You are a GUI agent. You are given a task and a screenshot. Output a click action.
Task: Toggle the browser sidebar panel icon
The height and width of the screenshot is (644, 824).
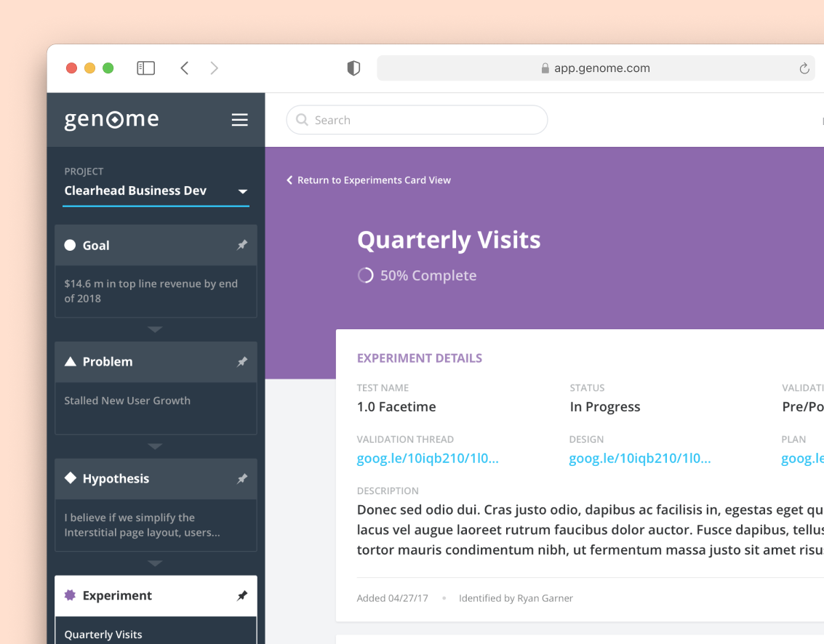145,68
